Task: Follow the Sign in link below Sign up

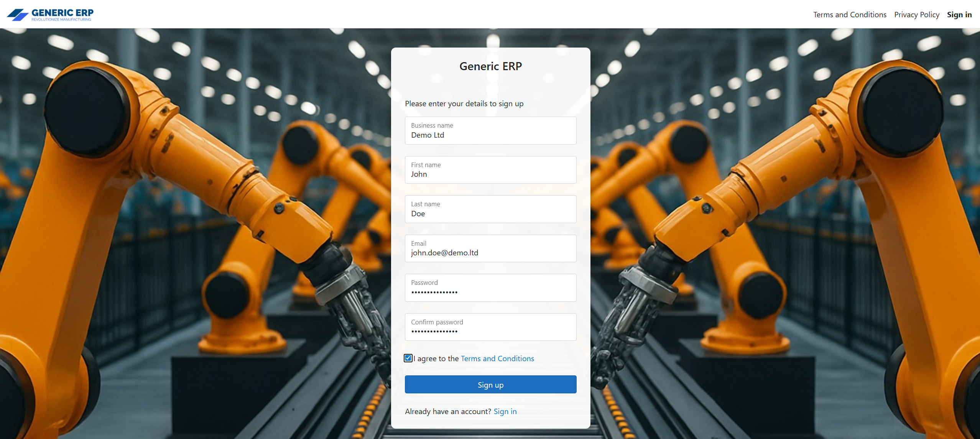Action: tap(505, 411)
